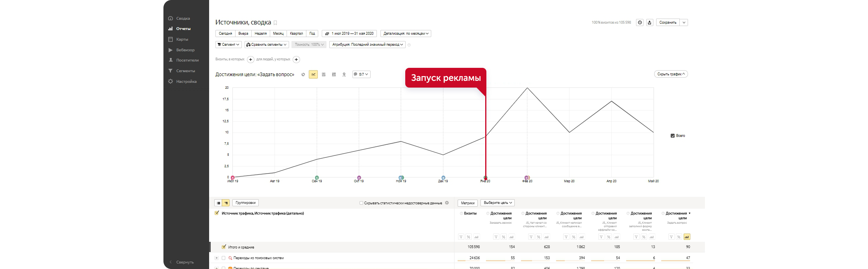Click the Настройка gear icon in sidebar
The image size is (868, 269).
click(x=171, y=81)
